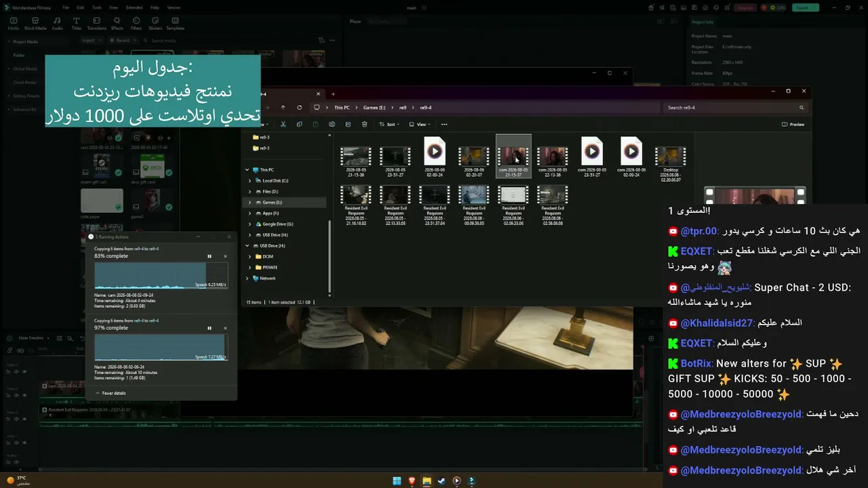Open the Transitions tab in Filmora
868x488 pixels.
click(x=97, y=24)
